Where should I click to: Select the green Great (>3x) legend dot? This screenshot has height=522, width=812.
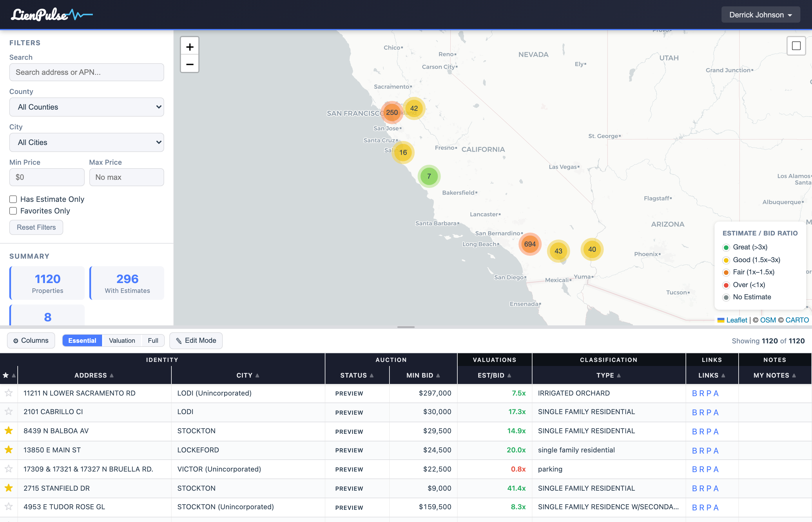(726, 247)
